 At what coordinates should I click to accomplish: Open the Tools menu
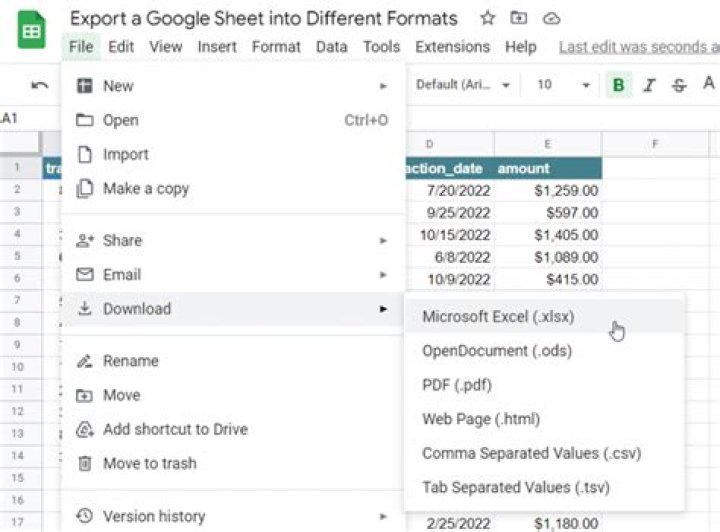(x=382, y=47)
